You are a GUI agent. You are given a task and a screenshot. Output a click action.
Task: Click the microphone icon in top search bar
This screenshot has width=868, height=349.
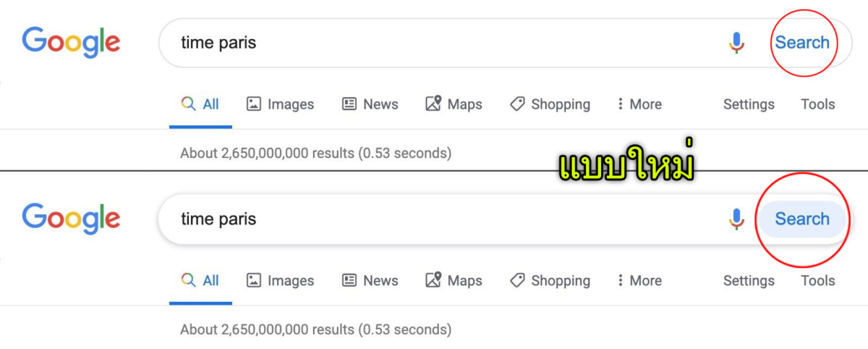click(736, 43)
